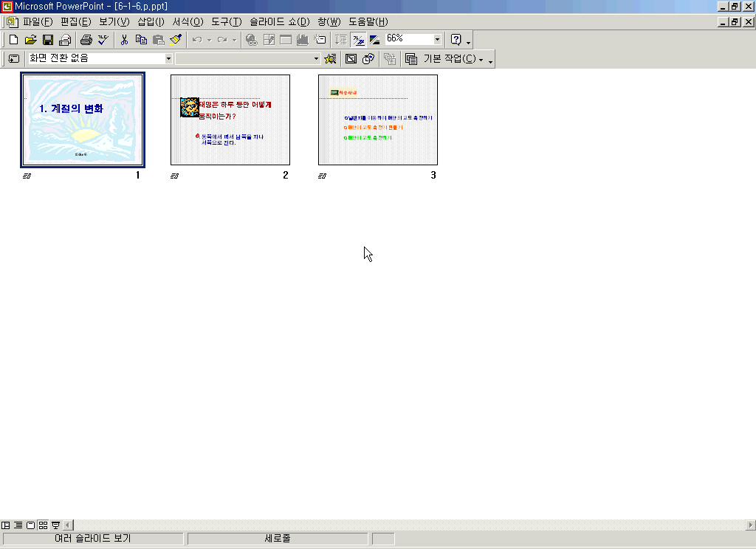Click the Hide Slide icon
The width and height of the screenshot is (756, 549).
(x=351, y=59)
